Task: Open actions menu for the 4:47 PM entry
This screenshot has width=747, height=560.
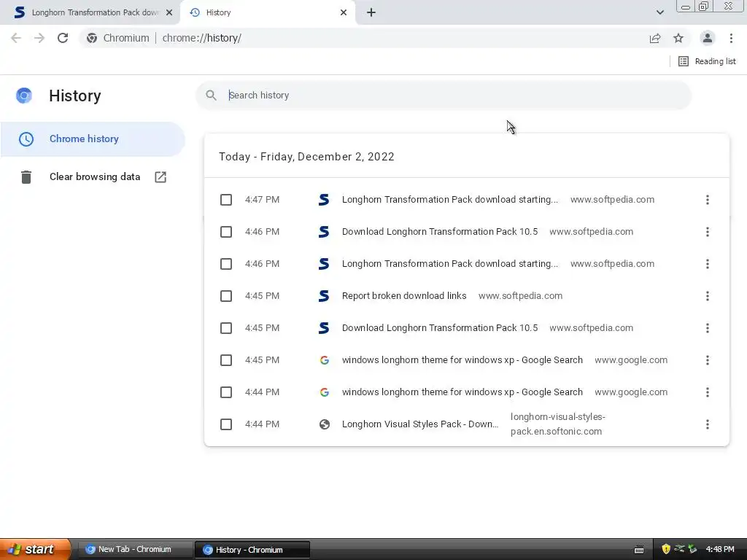Action: click(x=708, y=200)
